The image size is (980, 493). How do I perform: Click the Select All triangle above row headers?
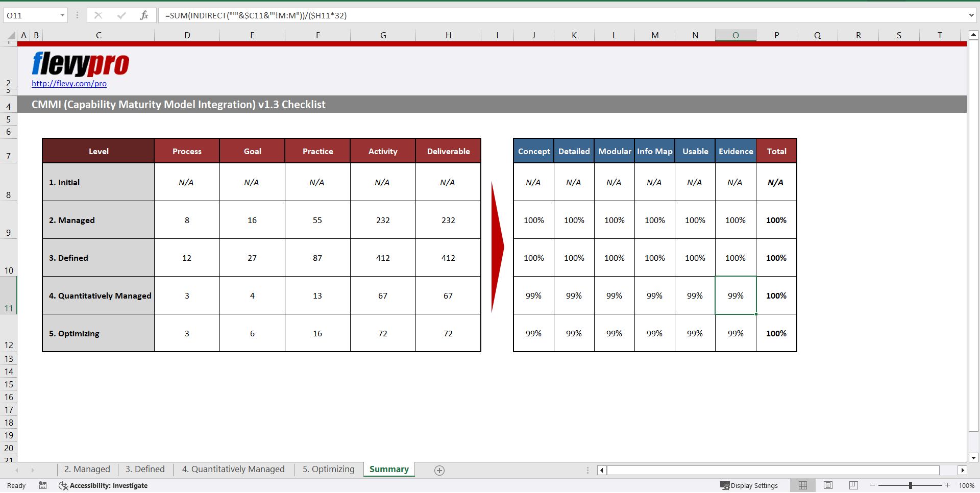coord(11,35)
